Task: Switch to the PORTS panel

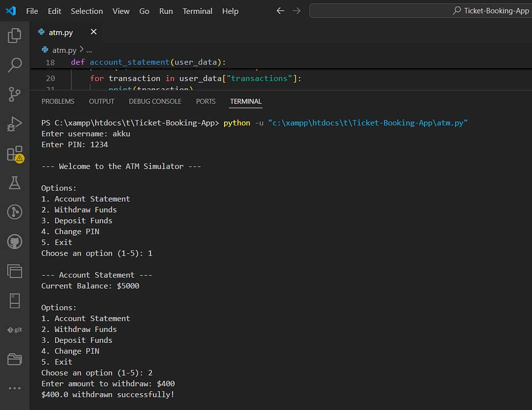Action: tap(205, 101)
